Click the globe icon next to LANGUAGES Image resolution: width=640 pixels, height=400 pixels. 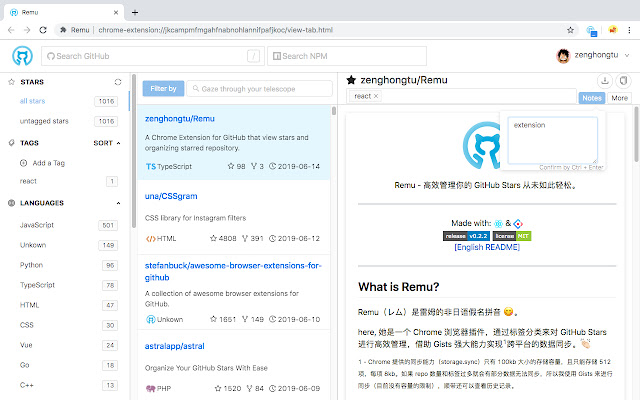point(11,203)
